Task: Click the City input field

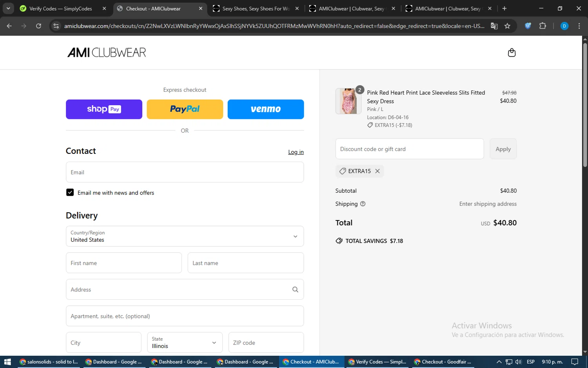Action: pos(103,342)
